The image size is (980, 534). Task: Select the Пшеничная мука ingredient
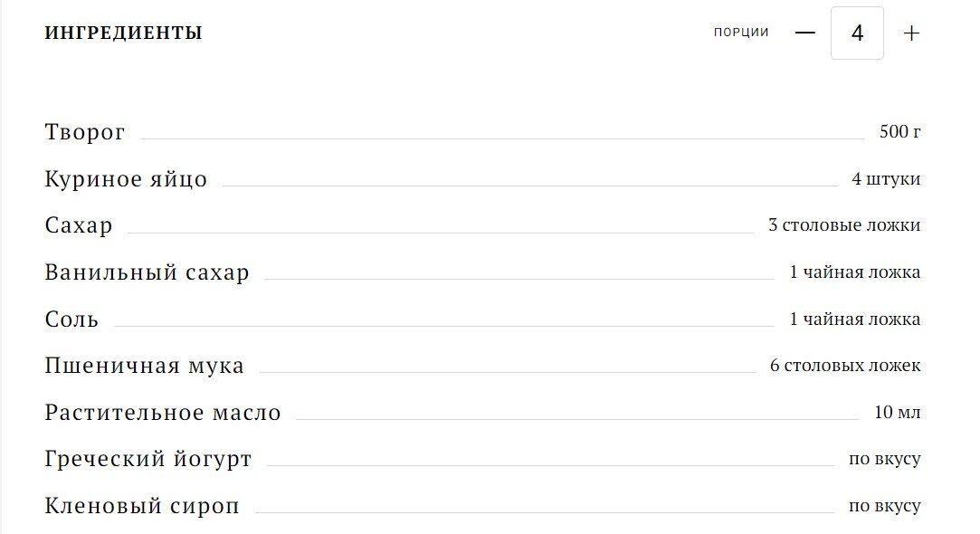click(x=145, y=366)
